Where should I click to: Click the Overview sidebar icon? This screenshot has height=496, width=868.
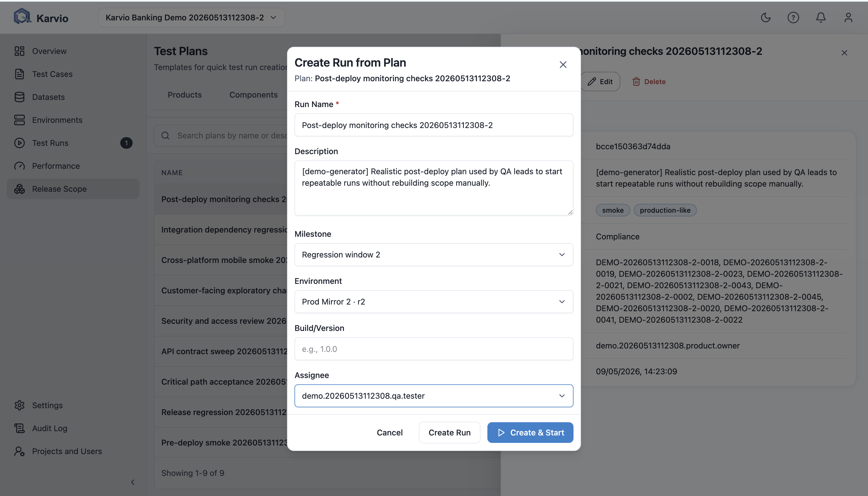pyautogui.click(x=20, y=51)
